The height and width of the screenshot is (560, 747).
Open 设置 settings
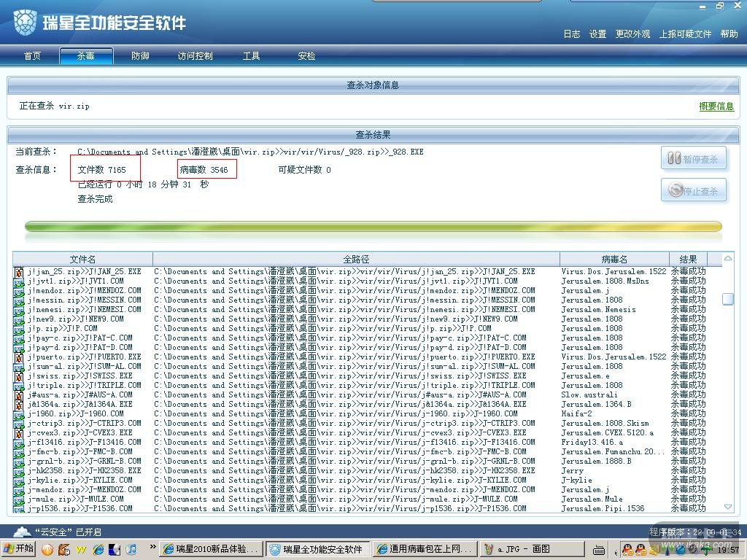(x=597, y=34)
